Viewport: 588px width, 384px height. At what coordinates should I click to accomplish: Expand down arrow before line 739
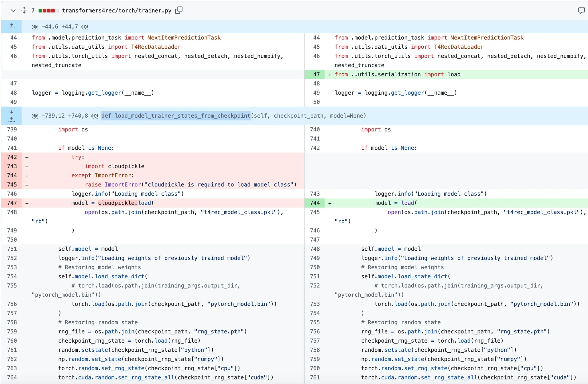click(x=11, y=111)
